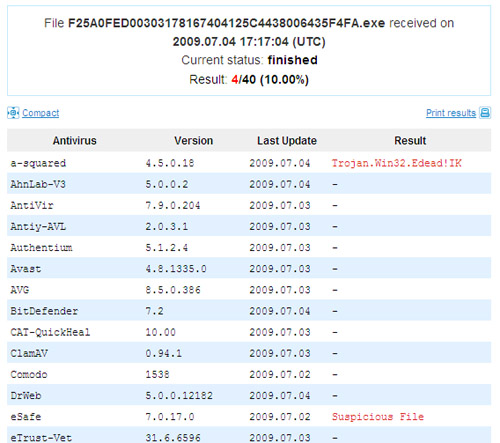Click a-squared's last update 2009.07.04
The height and width of the screenshot is (443, 500).
pyautogui.click(x=280, y=163)
